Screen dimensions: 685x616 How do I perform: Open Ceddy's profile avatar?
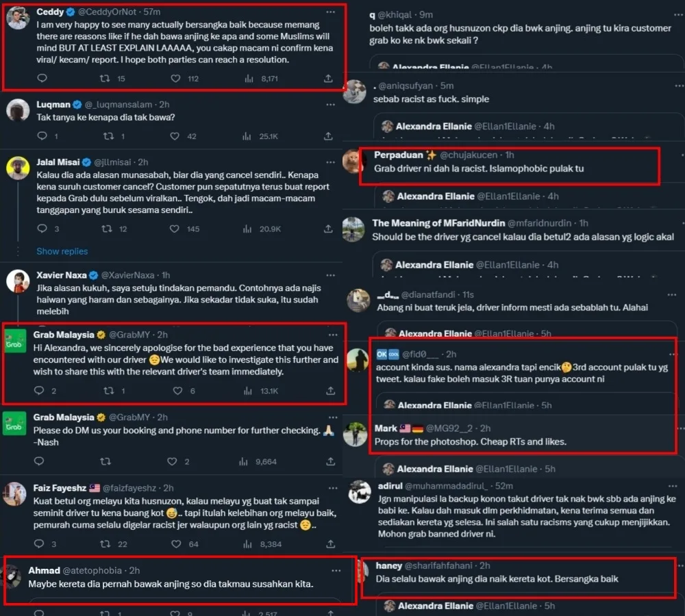click(18, 18)
